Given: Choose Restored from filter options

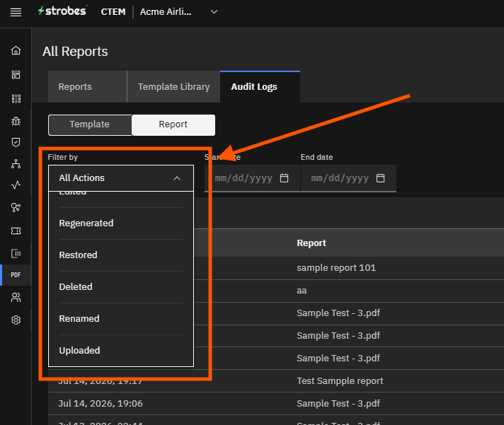Looking at the screenshot, I should click(121, 255).
